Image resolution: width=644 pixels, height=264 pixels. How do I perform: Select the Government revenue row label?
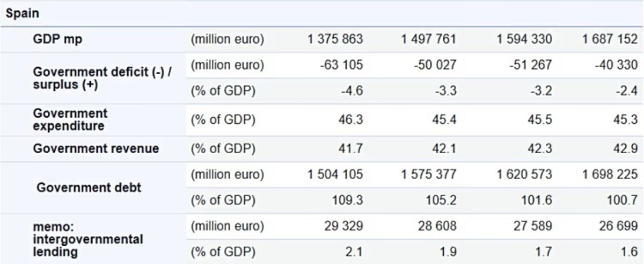(x=96, y=149)
